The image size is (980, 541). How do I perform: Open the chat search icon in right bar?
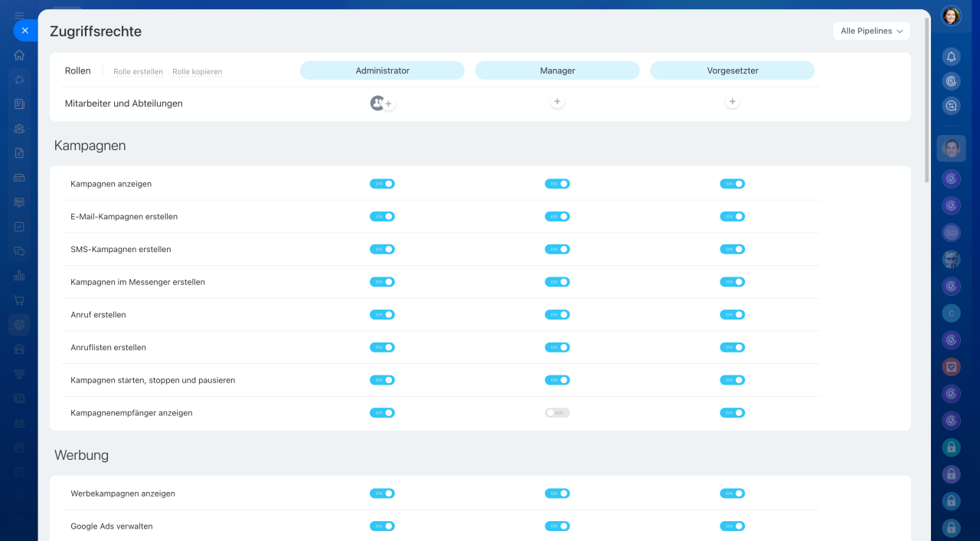tap(951, 107)
